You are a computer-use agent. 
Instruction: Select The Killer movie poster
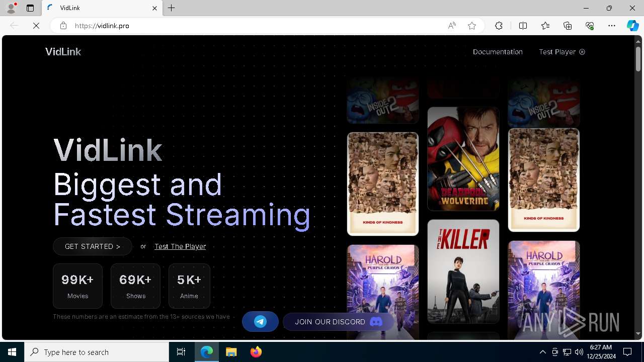[463, 271]
